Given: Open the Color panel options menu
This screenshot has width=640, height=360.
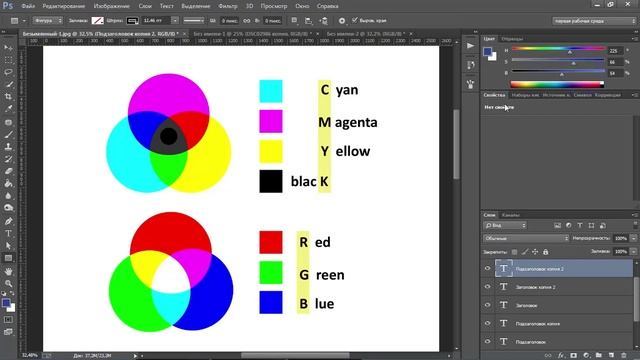Looking at the screenshot, I should point(635,39).
